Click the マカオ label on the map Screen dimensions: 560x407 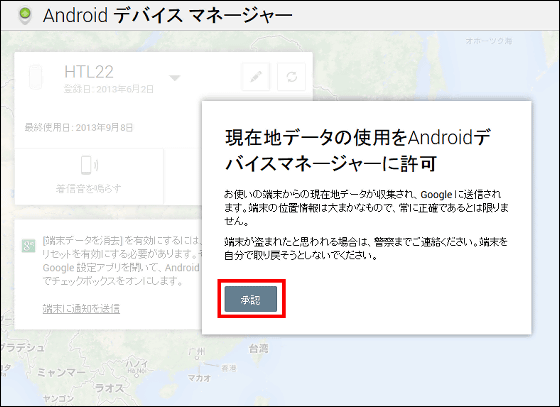tap(200, 378)
